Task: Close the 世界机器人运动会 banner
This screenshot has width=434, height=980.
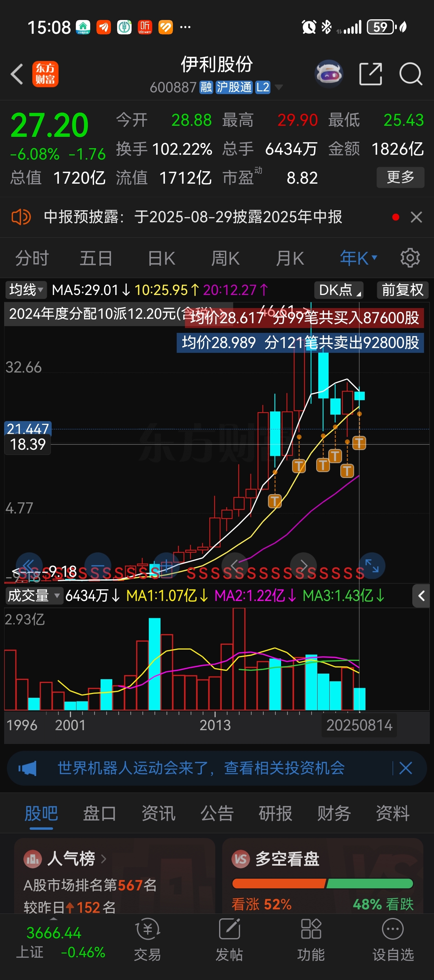Action: (405, 768)
